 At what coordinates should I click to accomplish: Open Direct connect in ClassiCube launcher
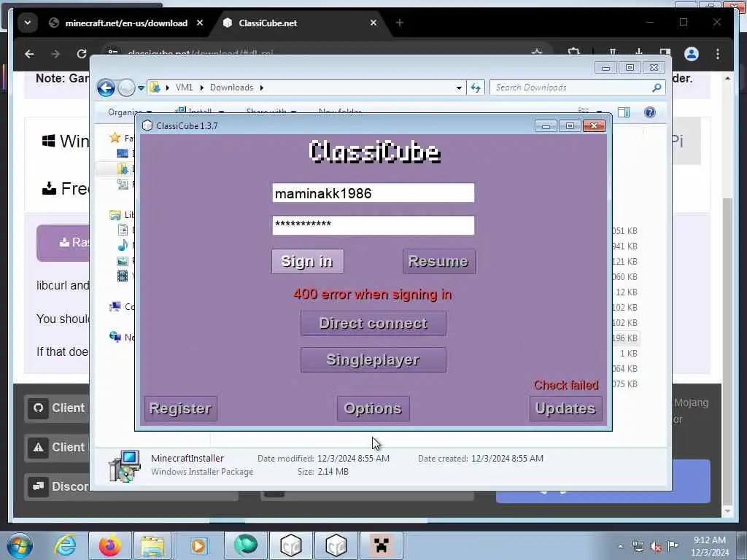pos(373,323)
